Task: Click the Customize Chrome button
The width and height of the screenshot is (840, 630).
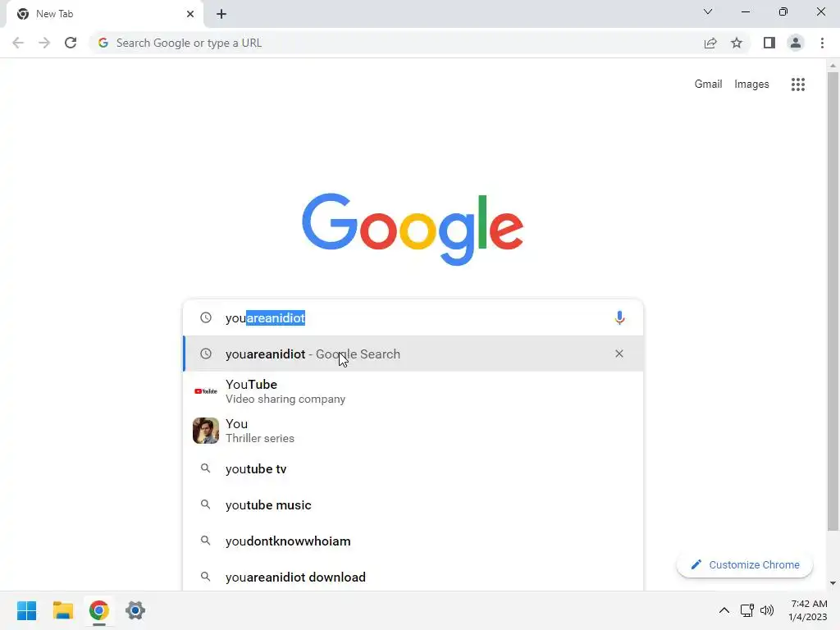Action: tap(745, 564)
